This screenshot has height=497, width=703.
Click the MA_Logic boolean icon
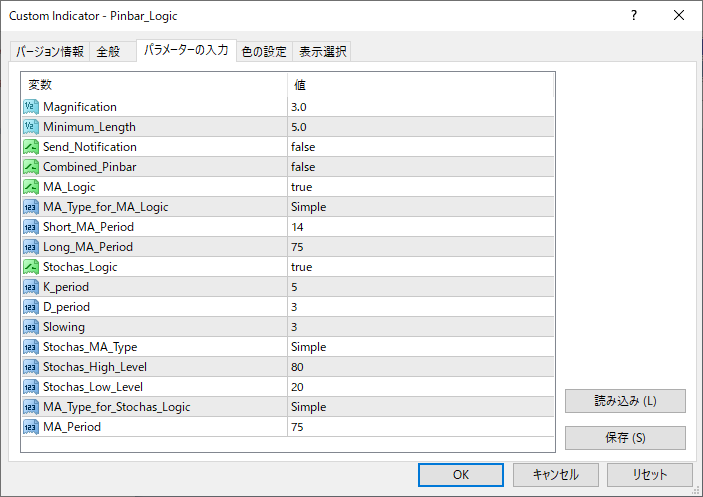pos(30,187)
